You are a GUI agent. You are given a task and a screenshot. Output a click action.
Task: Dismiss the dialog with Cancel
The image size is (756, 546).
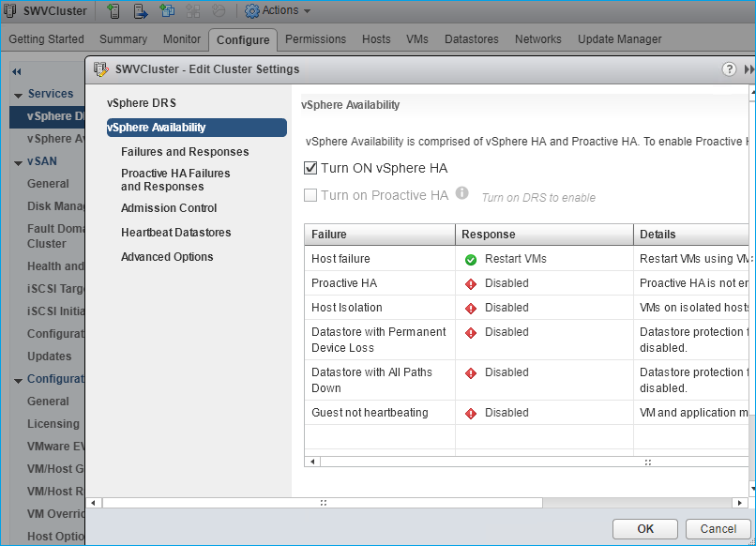718,529
